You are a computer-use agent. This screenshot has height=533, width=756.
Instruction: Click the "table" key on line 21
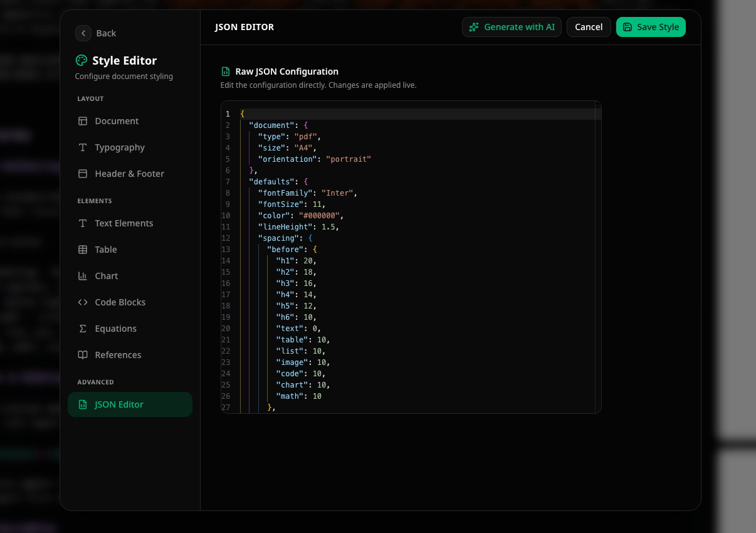pos(292,340)
